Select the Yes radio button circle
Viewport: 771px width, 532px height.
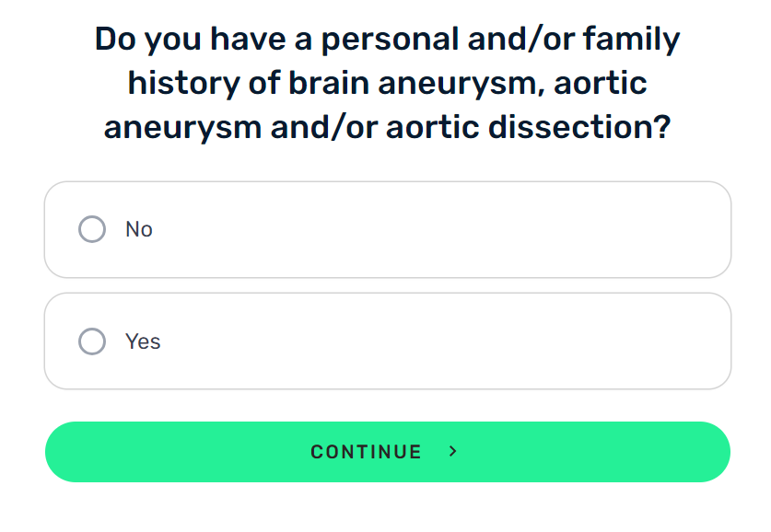pos(92,341)
